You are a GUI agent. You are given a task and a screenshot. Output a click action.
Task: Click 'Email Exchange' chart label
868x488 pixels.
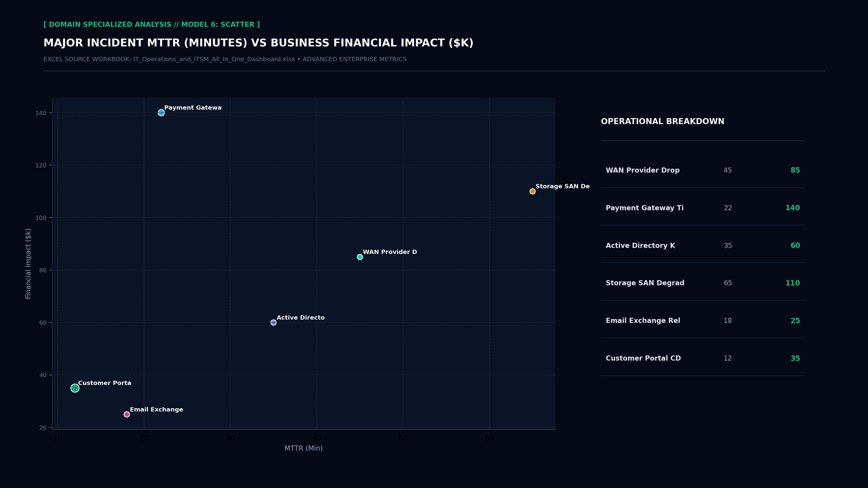click(156, 410)
